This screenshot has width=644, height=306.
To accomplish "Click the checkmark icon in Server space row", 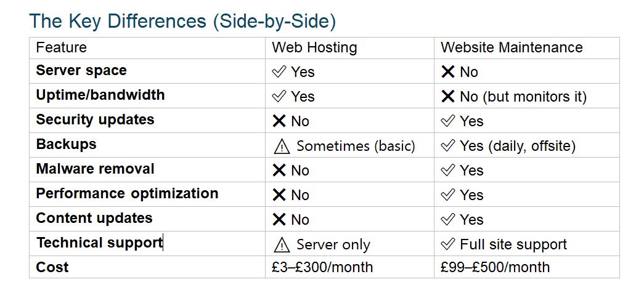I will 279,72.
